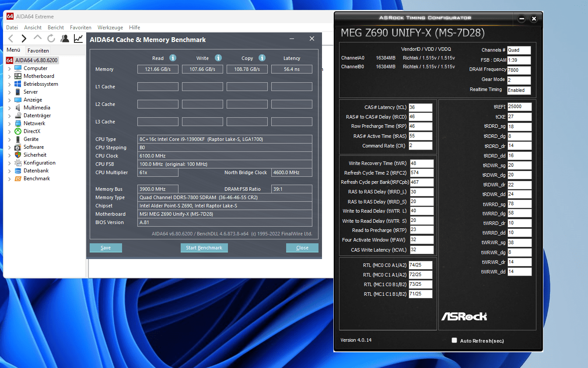Image resolution: width=588 pixels, height=368 pixels.
Task: Click the DRAM Frequency field
Action: (519, 70)
